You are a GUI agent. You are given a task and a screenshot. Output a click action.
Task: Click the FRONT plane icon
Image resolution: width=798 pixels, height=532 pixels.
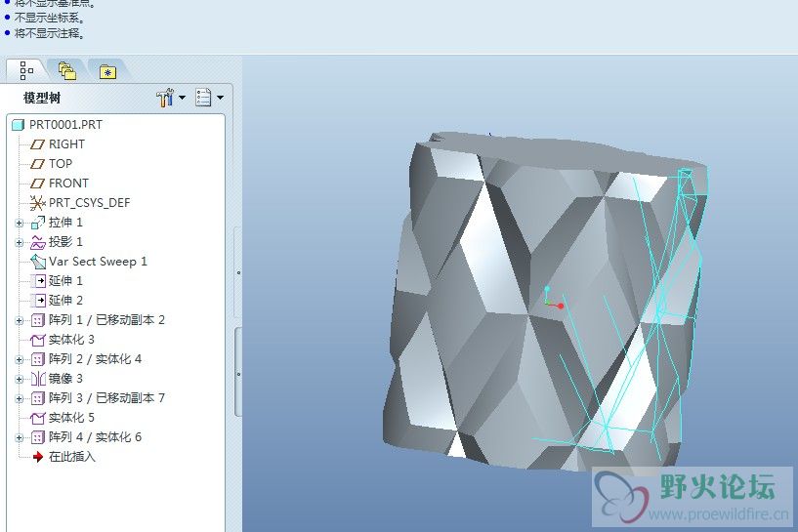click(37, 184)
